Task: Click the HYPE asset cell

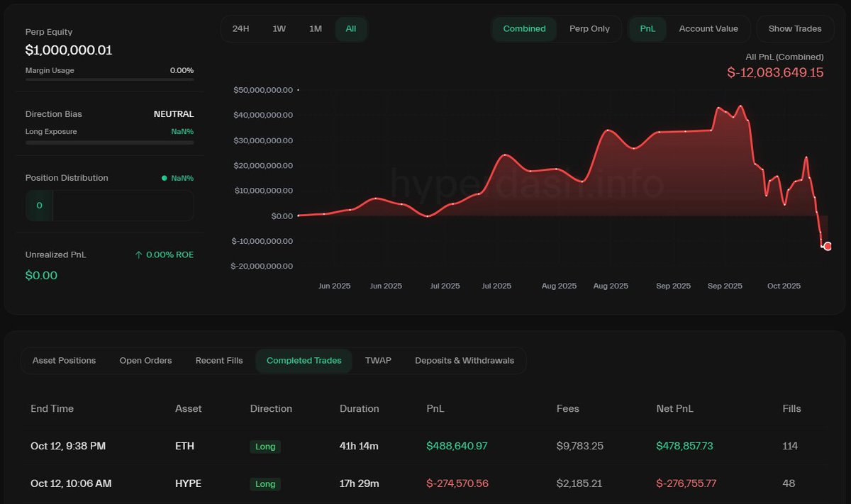Action: point(188,483)
